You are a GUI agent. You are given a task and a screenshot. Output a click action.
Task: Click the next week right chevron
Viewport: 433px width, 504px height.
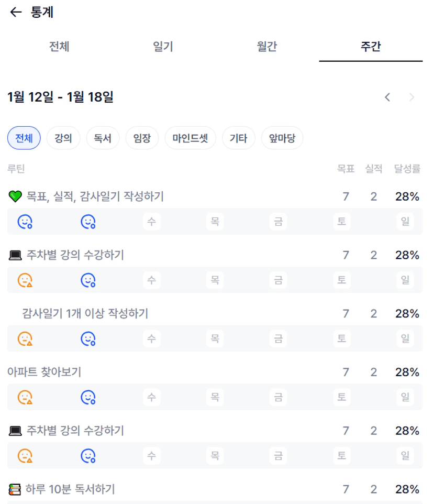[x=412, y=97]
